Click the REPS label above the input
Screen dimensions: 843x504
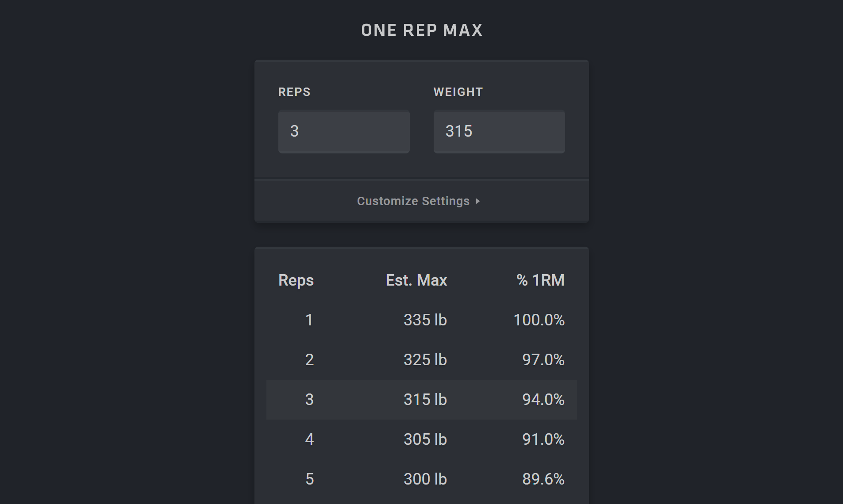pyautogui.click(x=294, y=92)
